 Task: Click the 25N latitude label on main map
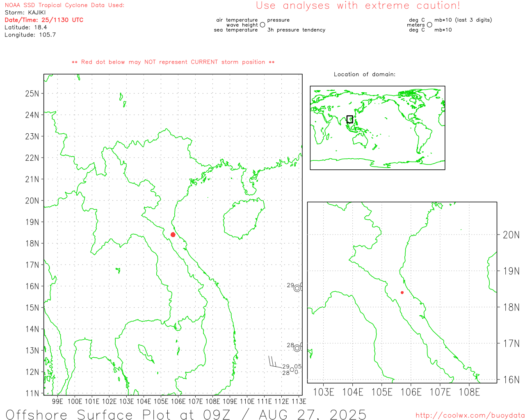point(32,94)
